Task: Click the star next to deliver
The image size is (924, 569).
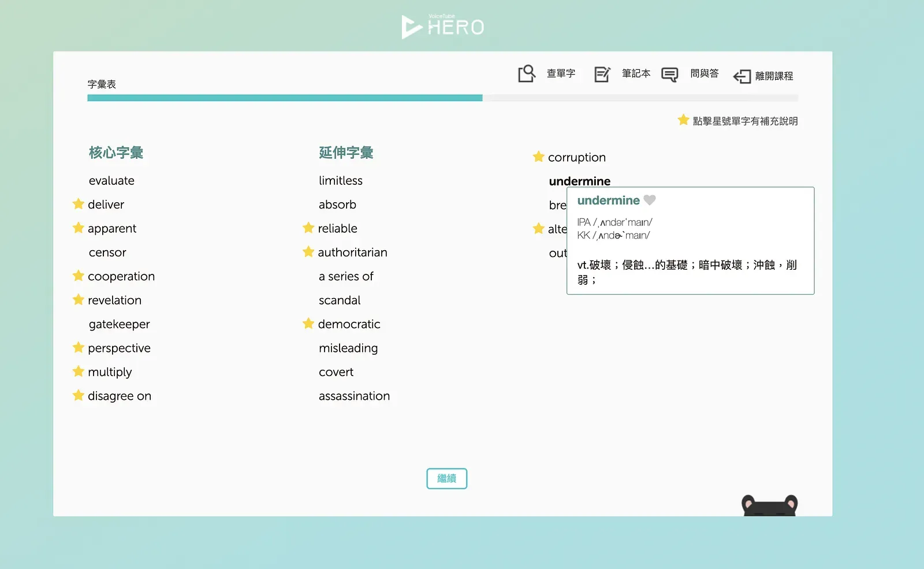Action: tap(79, 204)
